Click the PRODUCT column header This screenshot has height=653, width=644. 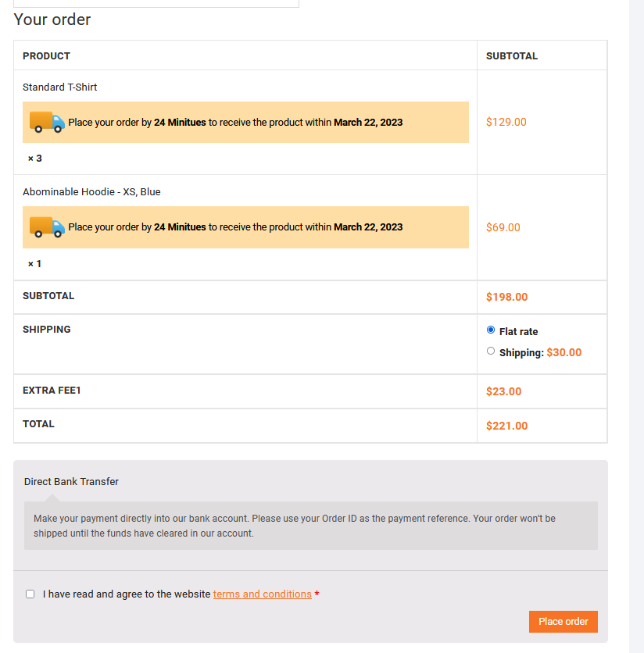46,55
